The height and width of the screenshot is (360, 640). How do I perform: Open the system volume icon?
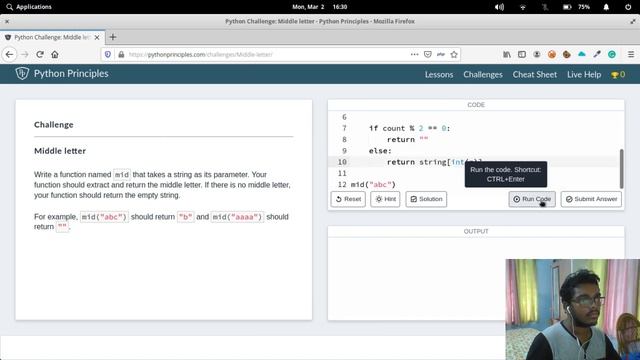point(499,7)
